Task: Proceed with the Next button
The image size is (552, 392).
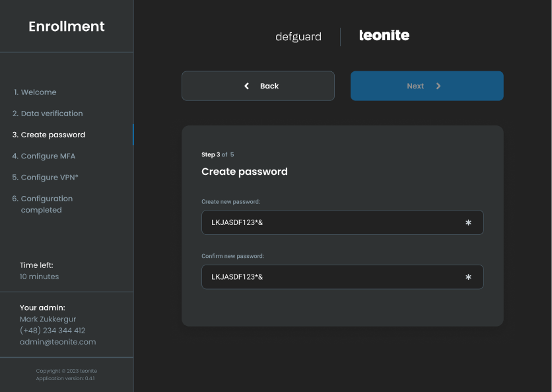Action: coord(427,86)
